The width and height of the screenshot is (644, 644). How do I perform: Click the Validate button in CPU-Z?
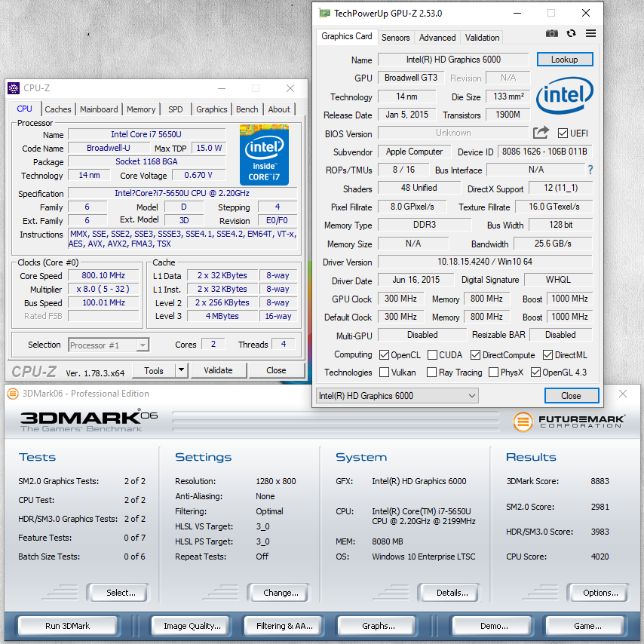pos(219,370)
